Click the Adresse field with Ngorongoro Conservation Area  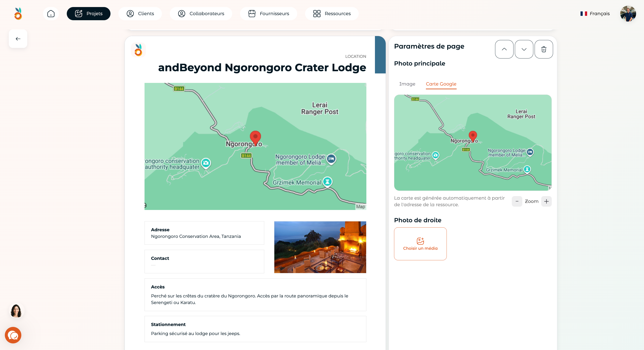204,233
